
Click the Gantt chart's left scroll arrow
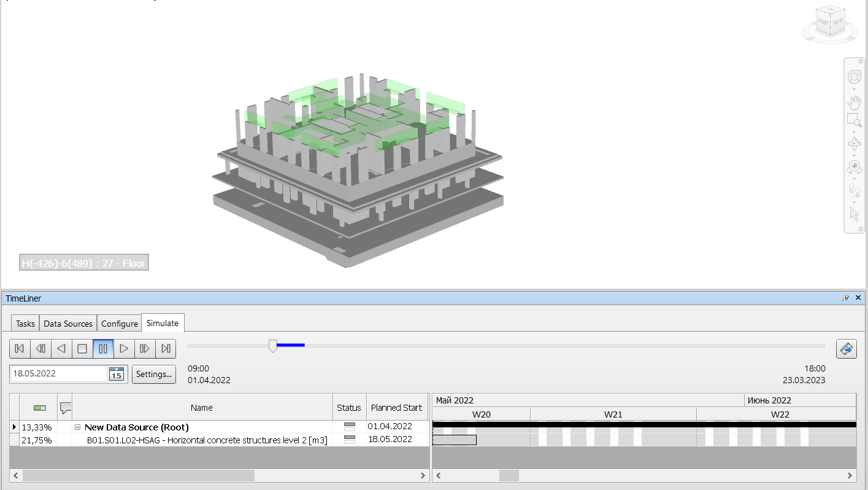[438, 476]
